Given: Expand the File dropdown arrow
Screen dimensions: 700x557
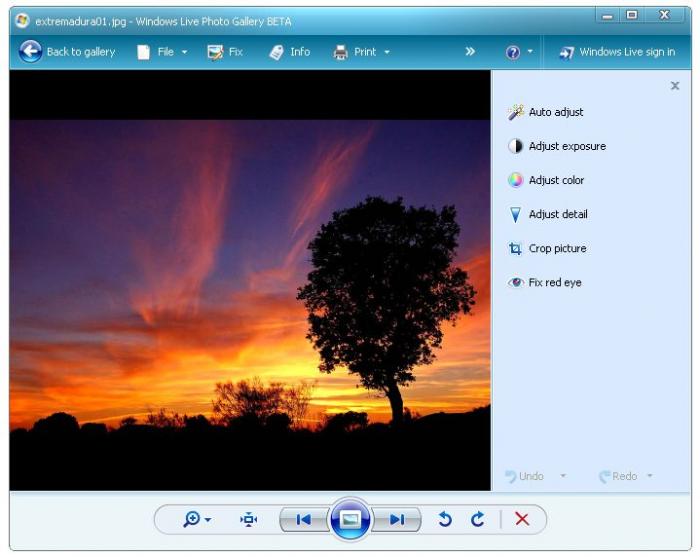Looking at the screenshot, I should [184, 52].
